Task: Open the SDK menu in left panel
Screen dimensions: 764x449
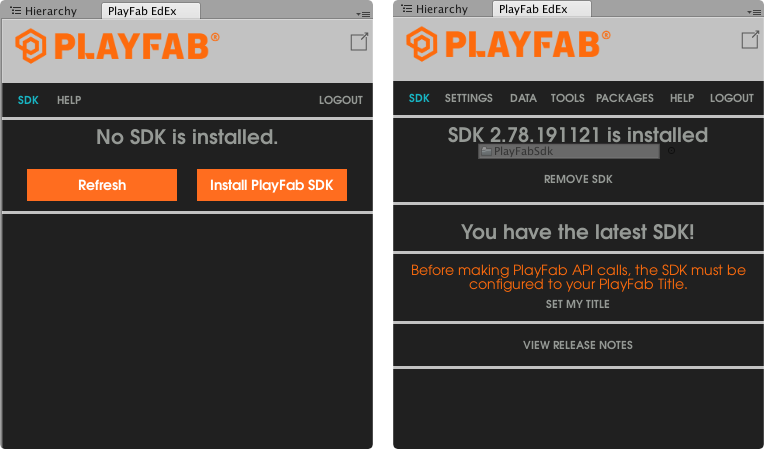Action: [28, 100]
